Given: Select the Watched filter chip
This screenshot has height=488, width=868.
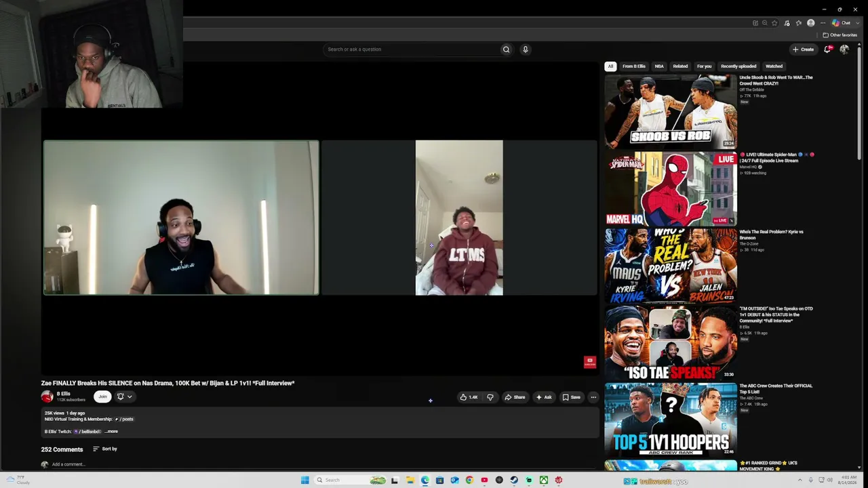Looking at the screenshot, I should pos(774,66).
